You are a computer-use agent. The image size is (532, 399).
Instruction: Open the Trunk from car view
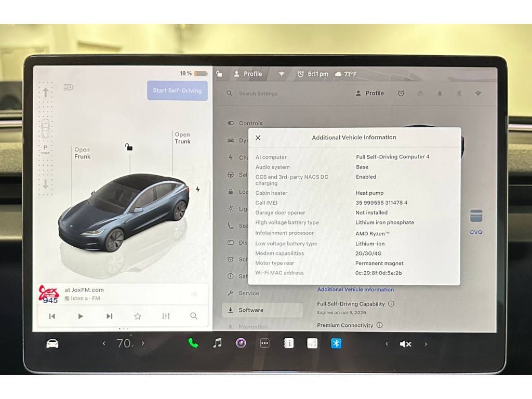pyautogui.click(x=182, y=138)
